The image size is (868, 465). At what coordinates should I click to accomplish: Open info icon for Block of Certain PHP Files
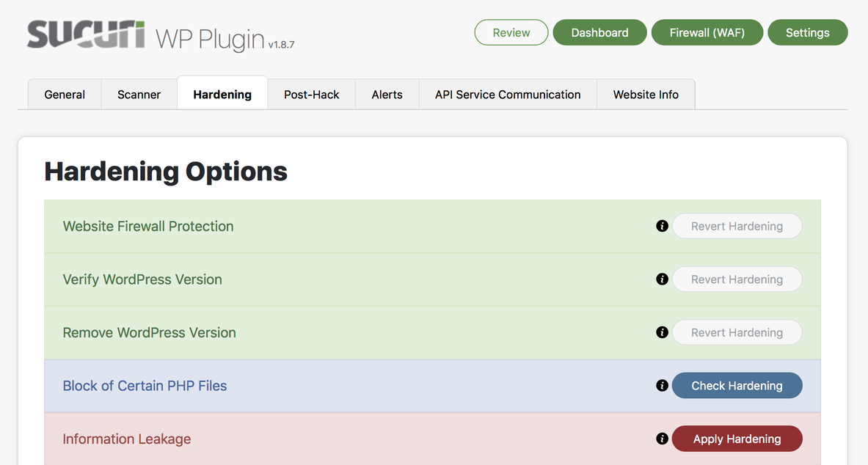[x=662, y=386]
